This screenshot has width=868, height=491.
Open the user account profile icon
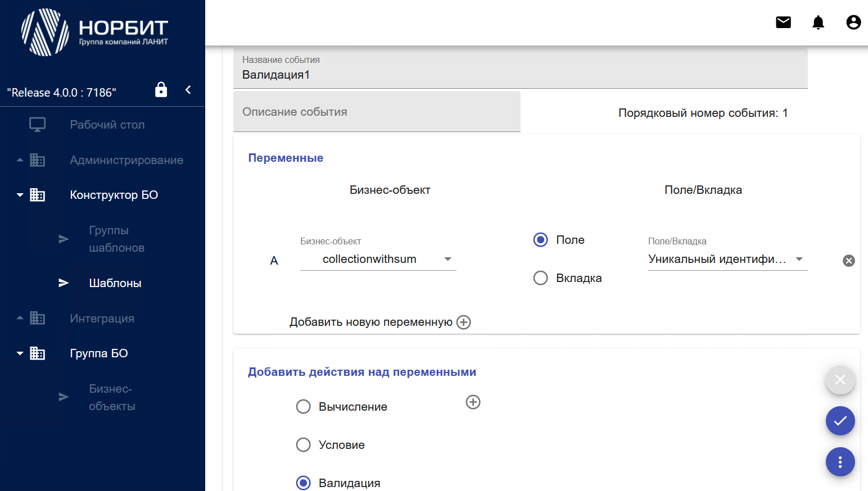pyautogui.click(x=853, y=22)
